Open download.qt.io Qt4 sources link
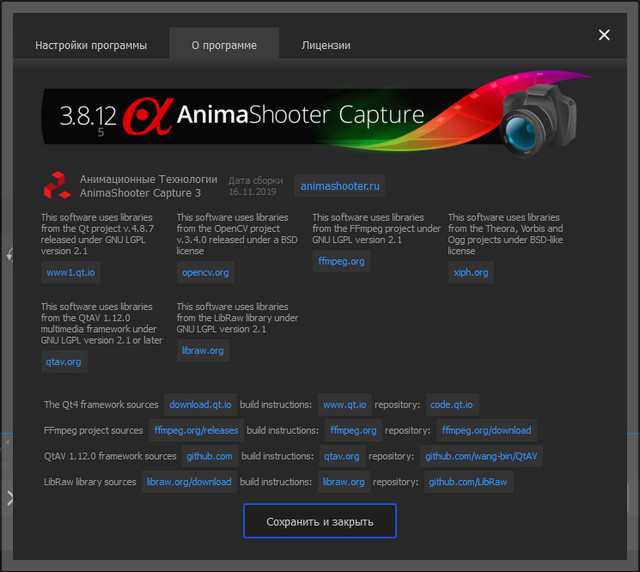640x572 pixels. [201, 405]
